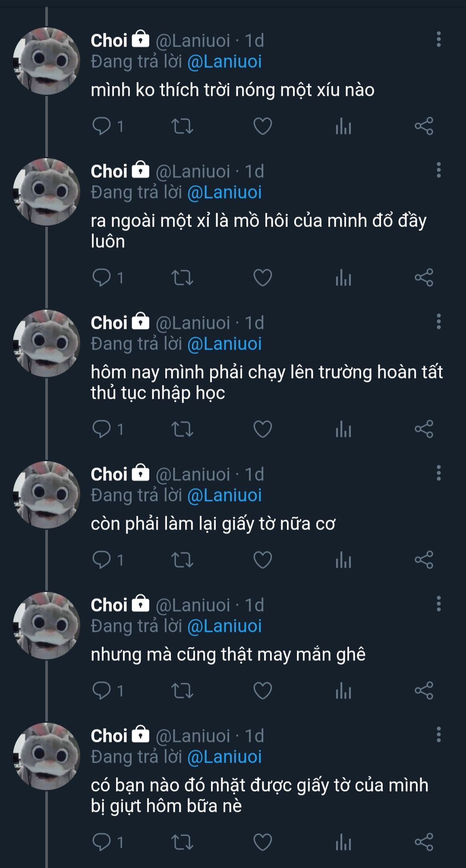The width and height of the screenshot is (466, 868).
Task: View analytics for the trời nóng tweet
Action: (343, 126)
